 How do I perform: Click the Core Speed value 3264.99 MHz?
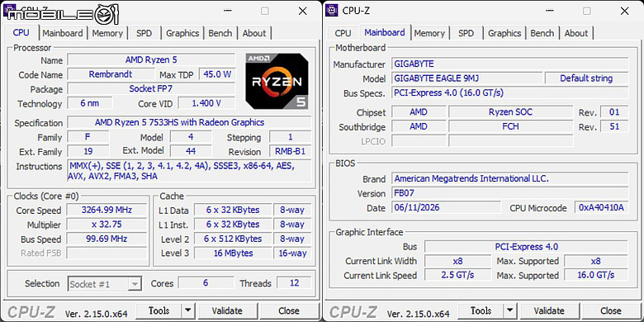(107, 210)
